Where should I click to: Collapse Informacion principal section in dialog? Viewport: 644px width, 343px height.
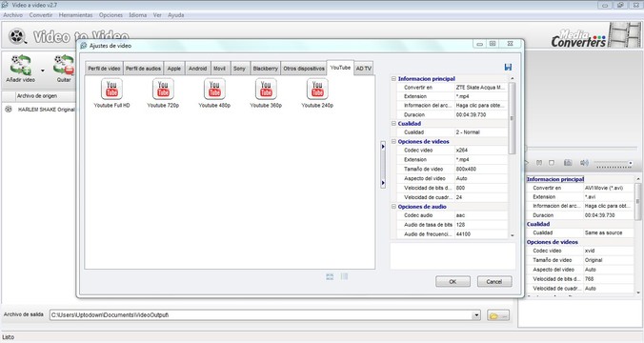393,78
